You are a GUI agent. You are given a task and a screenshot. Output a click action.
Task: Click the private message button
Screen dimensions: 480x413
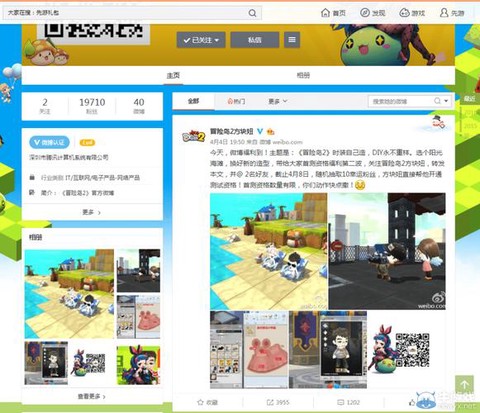coord(255,40)
